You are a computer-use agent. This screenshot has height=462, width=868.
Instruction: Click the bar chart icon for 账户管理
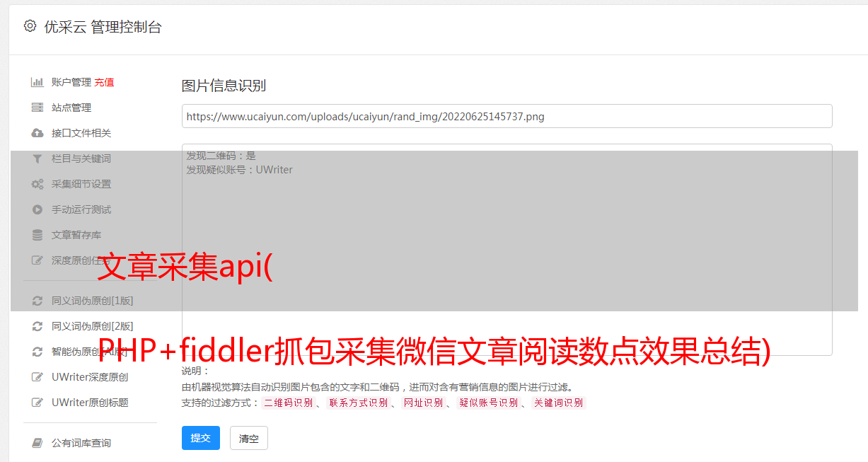click(x=37, y=82)
